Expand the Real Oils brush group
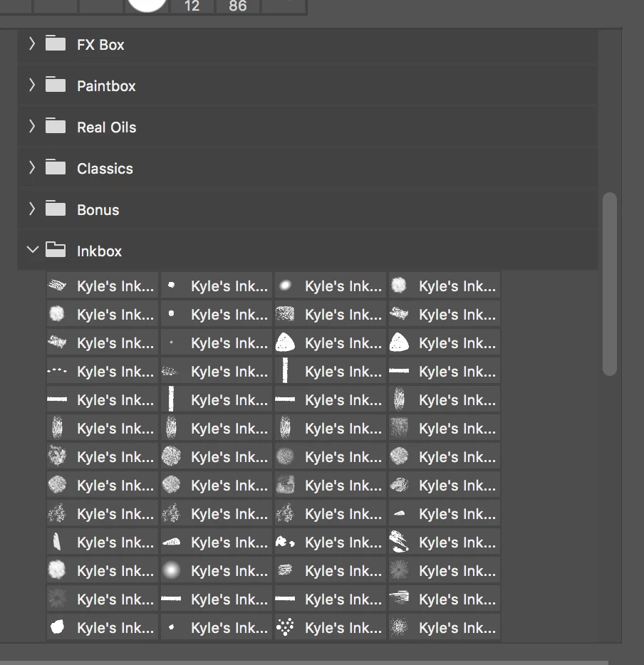 point(32,127)
